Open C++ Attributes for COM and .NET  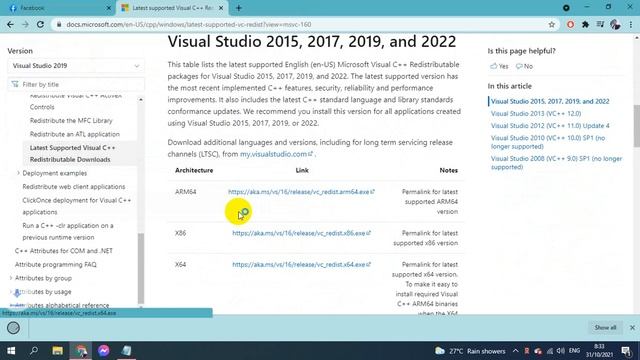(64, 251)
